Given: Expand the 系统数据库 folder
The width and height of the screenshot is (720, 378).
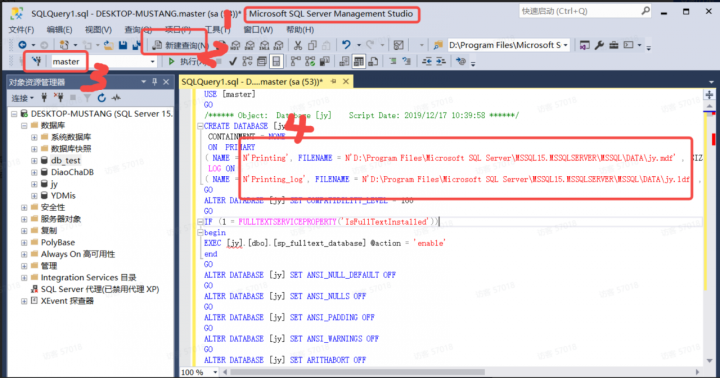Looking at the screenshot, I should (x=34, y=137).
